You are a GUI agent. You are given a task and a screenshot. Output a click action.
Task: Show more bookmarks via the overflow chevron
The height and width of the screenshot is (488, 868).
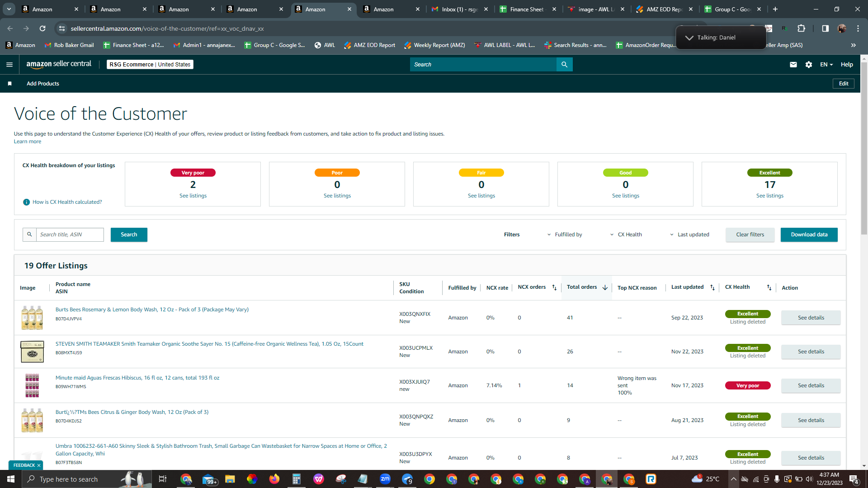tap(854, 45)
